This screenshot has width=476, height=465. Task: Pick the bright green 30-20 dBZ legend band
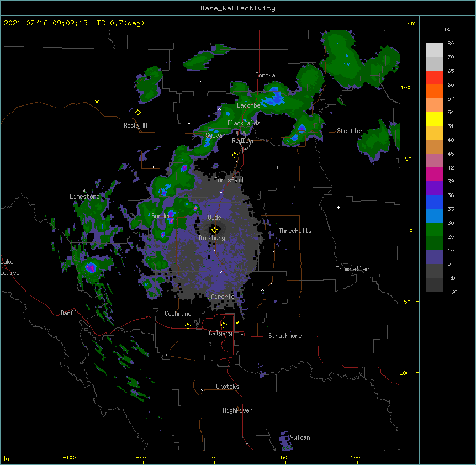coord(434,230)
